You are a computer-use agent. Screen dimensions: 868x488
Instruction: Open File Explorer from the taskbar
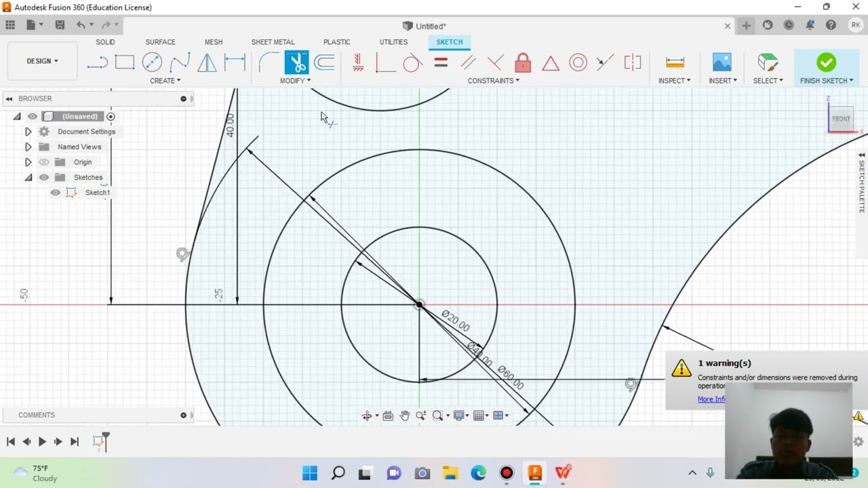(x=450, y=473)
